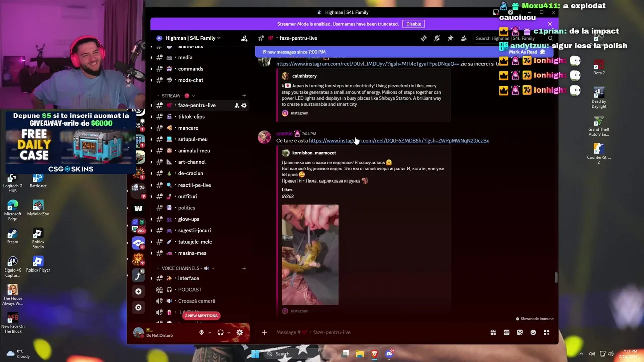Focus the Search Highman S4L Family field
This screenshot has width=644, height=362.
(513, 38)
